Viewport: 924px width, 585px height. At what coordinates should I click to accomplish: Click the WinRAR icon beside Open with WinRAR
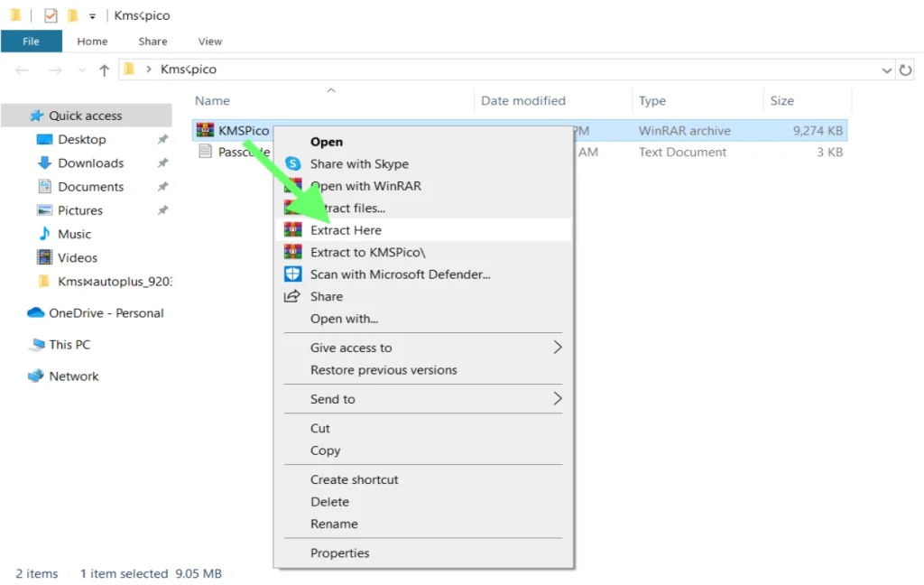point(291,186)
